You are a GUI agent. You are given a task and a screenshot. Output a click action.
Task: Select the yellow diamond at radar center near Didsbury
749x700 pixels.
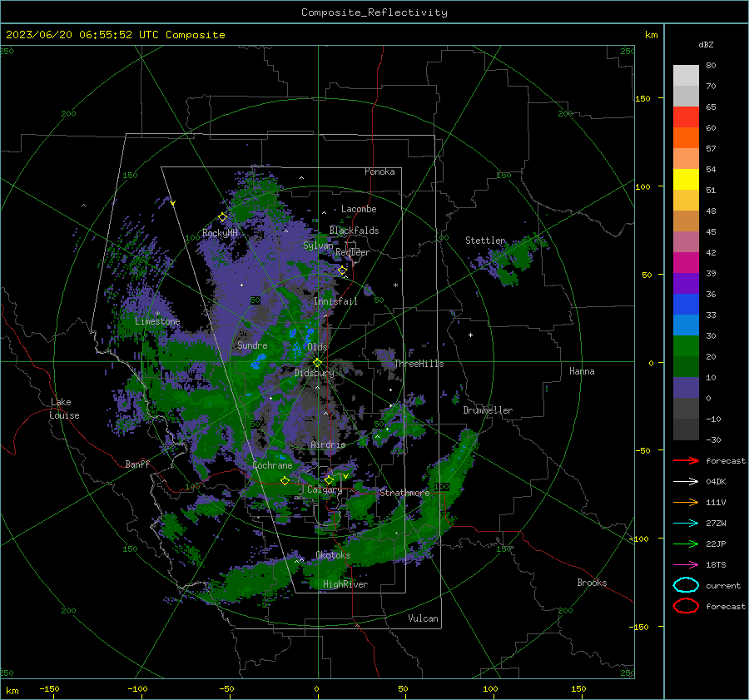317,363
